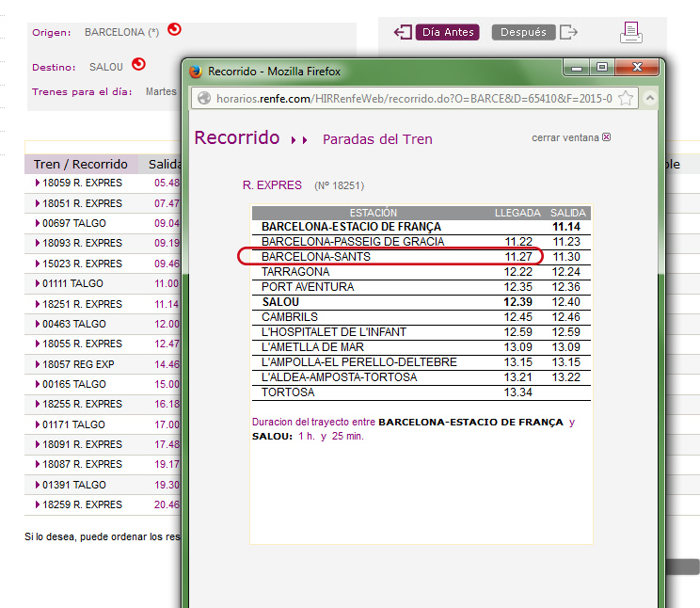Click the SALOU station name in stops table
Image resolution: width=700 pixels, height=608 pixels.
coord(280,302)
